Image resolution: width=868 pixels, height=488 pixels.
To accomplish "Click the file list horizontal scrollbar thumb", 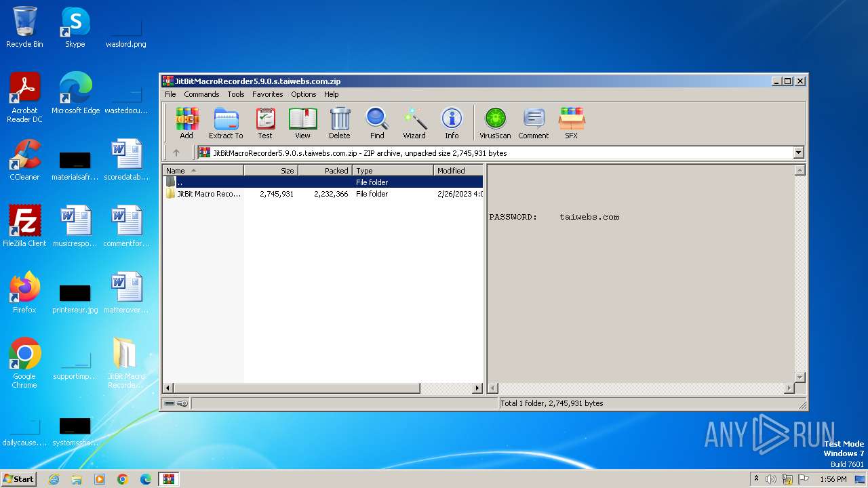I will 296,388.
